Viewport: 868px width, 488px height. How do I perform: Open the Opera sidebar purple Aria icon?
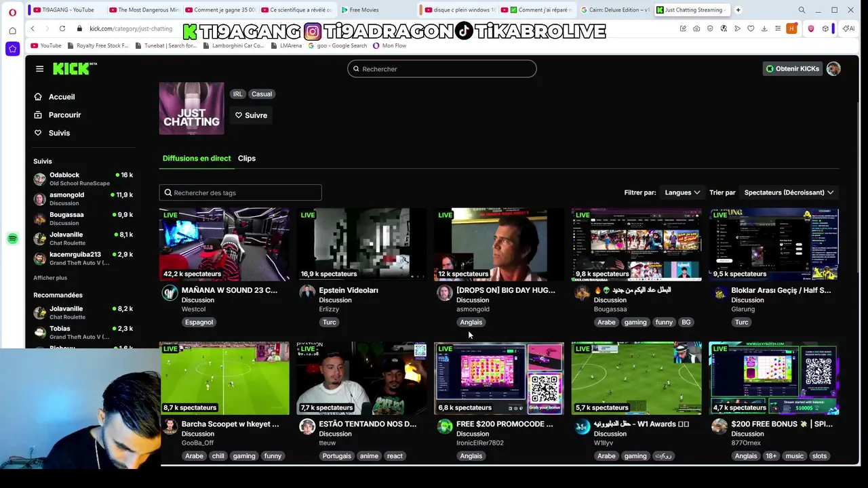tap(12, 49)
